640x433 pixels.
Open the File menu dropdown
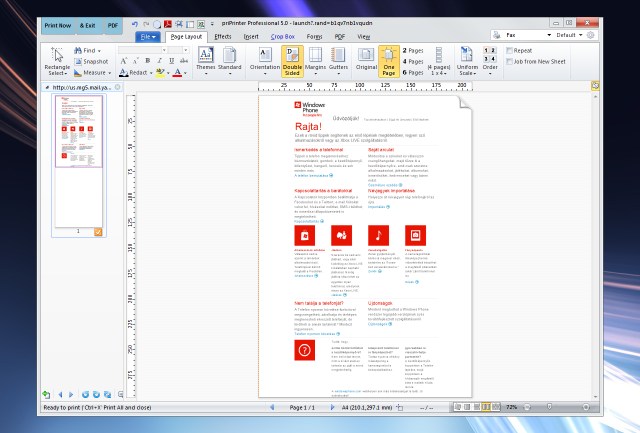pyautogui.click(x=150, y=36)
